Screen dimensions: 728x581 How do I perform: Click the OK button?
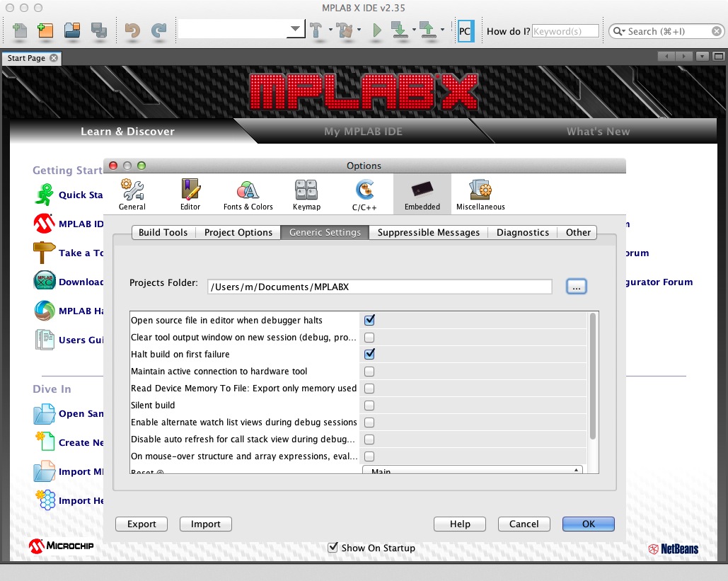pyautogui.click(x=588, y=524)
